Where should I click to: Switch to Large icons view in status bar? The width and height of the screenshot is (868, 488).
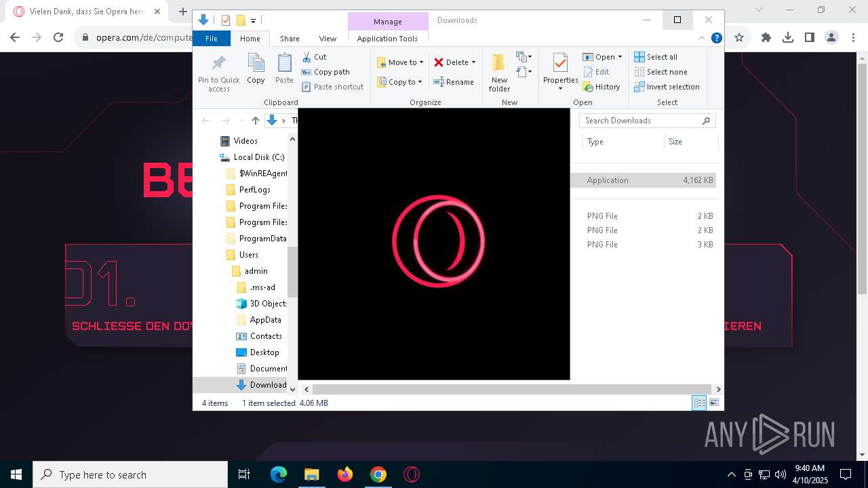click(713, 403)
